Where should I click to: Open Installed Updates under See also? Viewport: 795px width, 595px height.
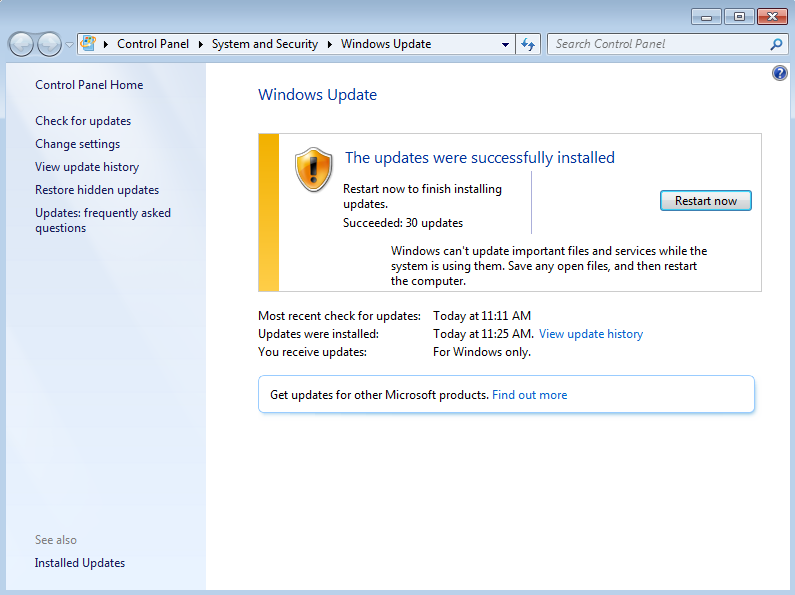[80, 563]
